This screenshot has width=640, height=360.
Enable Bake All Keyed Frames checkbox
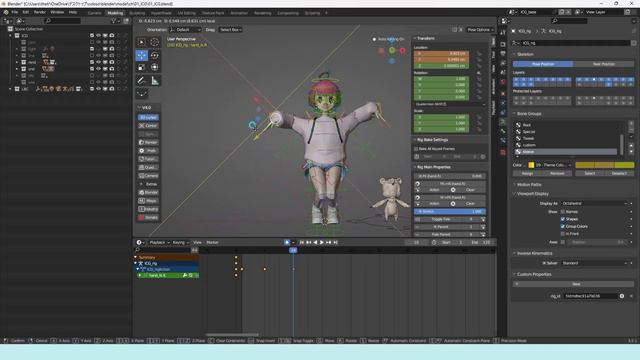[416, 149]
